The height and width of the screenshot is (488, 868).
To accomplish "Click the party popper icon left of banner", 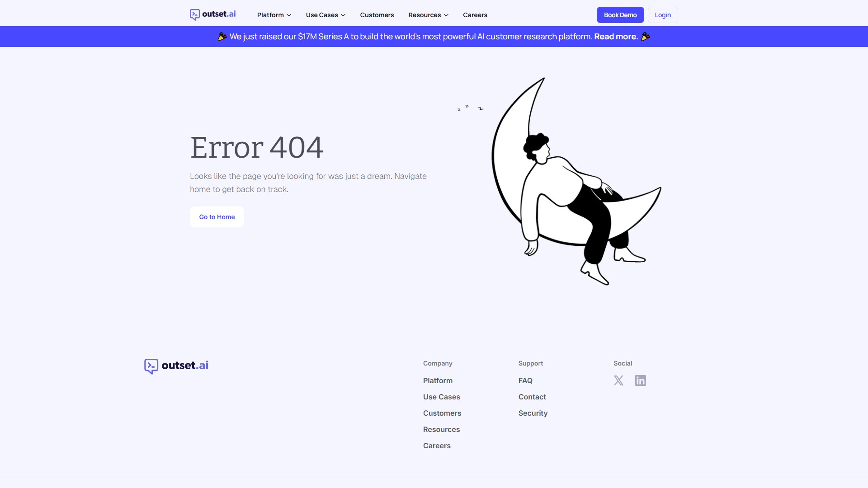I will 222,37.
